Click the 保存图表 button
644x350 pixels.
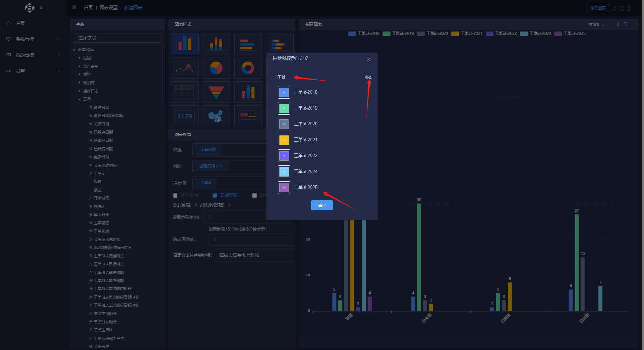[x=598, y=8]
